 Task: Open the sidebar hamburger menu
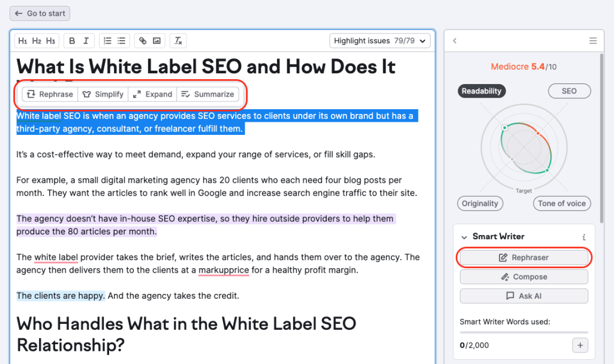tap(593, 41)
